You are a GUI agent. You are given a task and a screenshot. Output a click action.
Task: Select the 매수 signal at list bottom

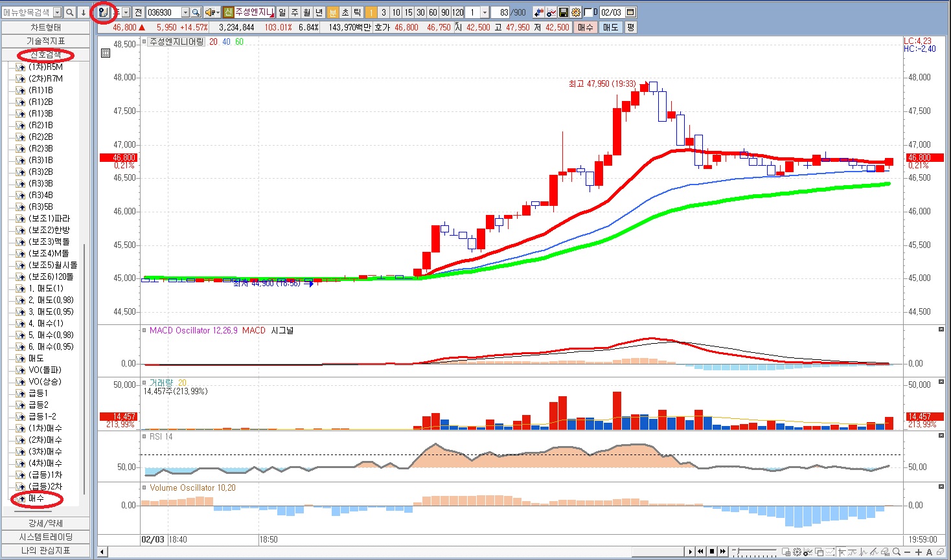[36, 498]
